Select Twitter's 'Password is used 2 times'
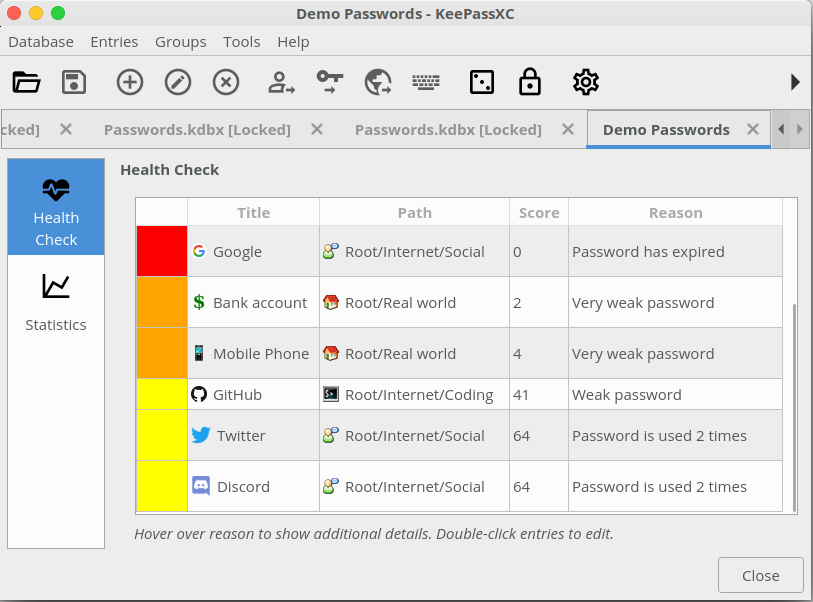 (675, 436)
